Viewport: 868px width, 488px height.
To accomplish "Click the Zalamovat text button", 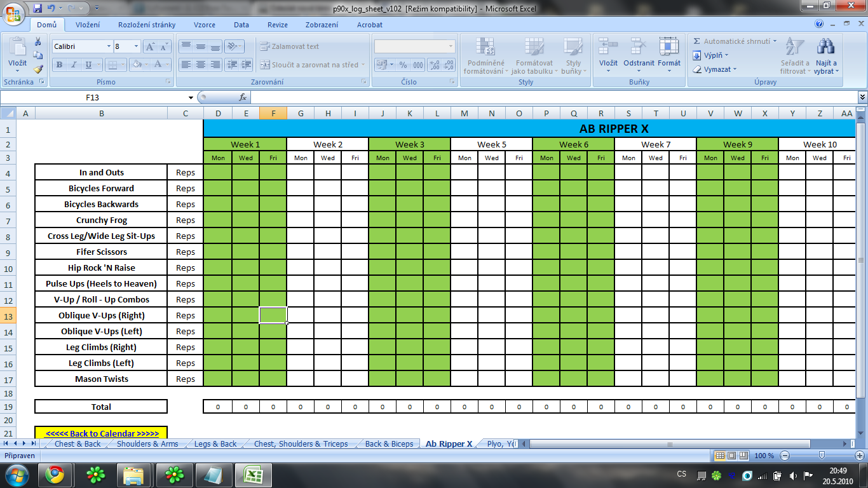I will pos(289,46).
